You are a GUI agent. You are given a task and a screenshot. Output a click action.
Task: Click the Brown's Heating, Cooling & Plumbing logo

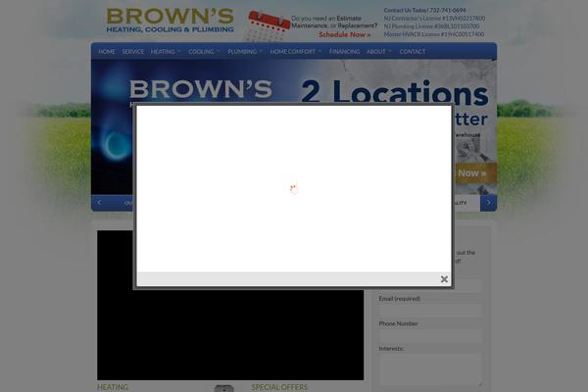point(170,21)
